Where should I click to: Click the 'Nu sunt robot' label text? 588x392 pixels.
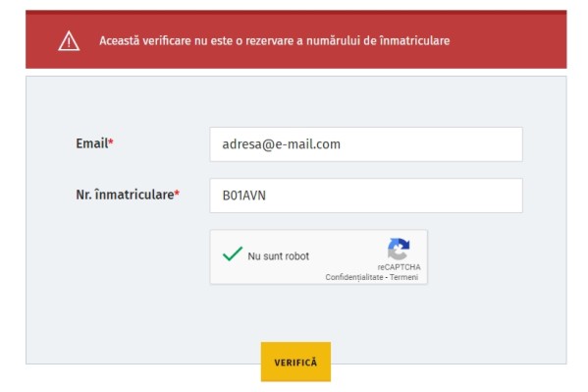[x=278, y=256]
